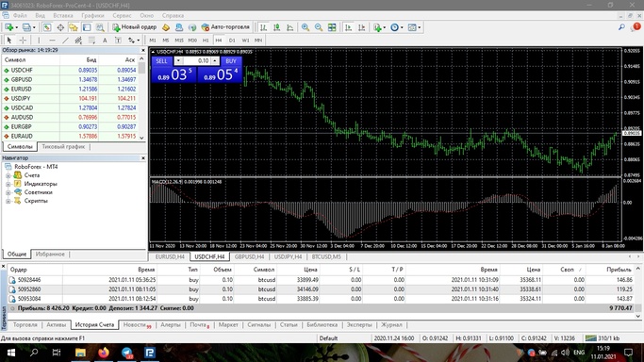644x362 pixels.
Task: Open the Вставка menu
Action: pos(63,16)
